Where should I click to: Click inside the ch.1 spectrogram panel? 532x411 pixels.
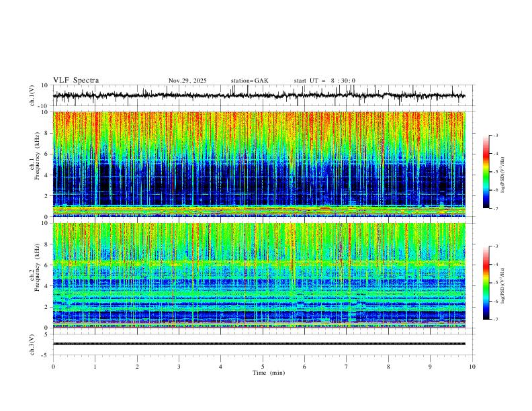point(259,164)
